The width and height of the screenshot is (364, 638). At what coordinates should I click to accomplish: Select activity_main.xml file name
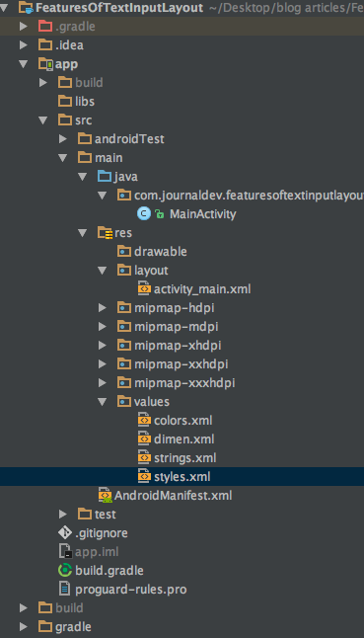click(x=202, y=289)
